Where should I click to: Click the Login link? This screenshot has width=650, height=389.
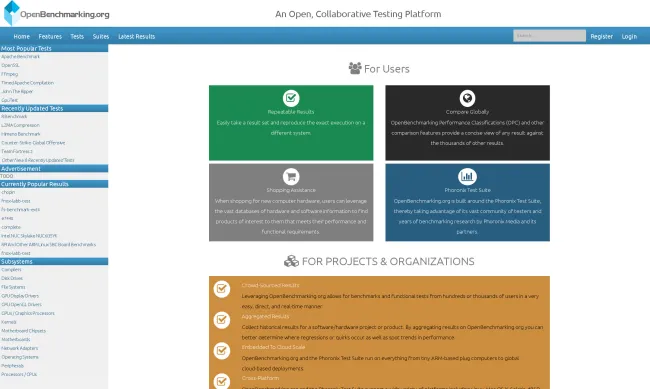(629, 36)
